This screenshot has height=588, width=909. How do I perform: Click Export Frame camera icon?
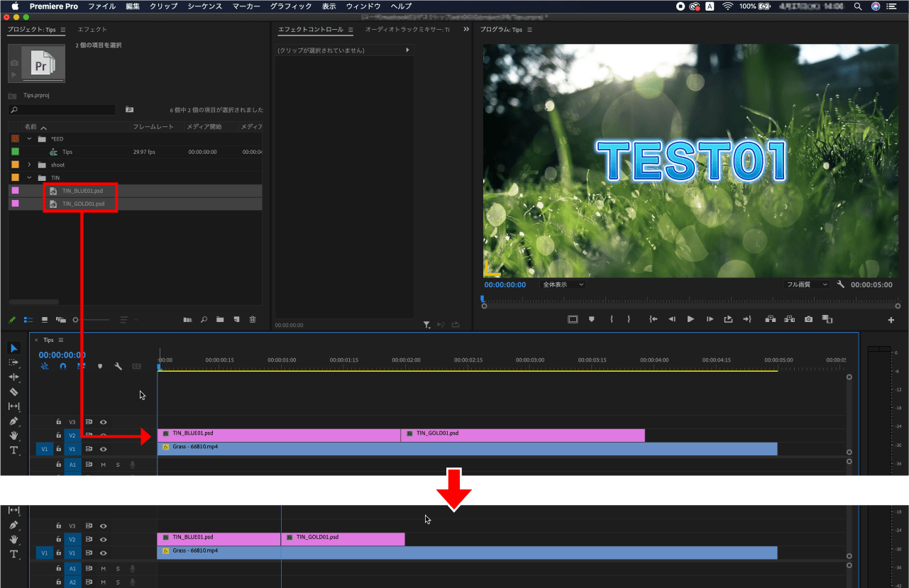(808, 319)
